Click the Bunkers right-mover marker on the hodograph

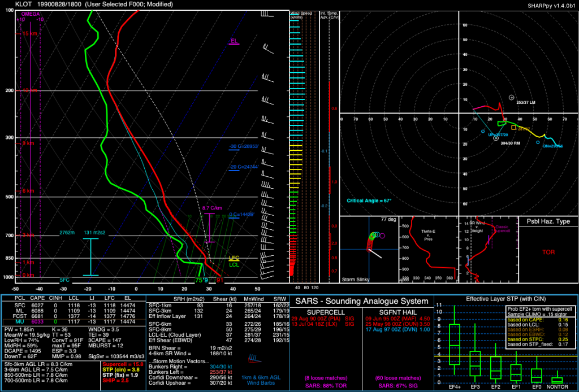496,138
